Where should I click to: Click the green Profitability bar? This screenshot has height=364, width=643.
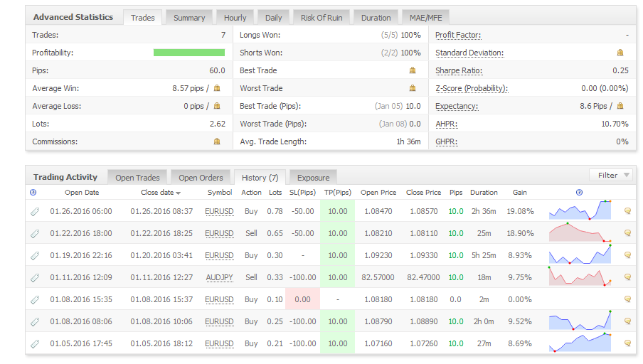tap(189, 53)
